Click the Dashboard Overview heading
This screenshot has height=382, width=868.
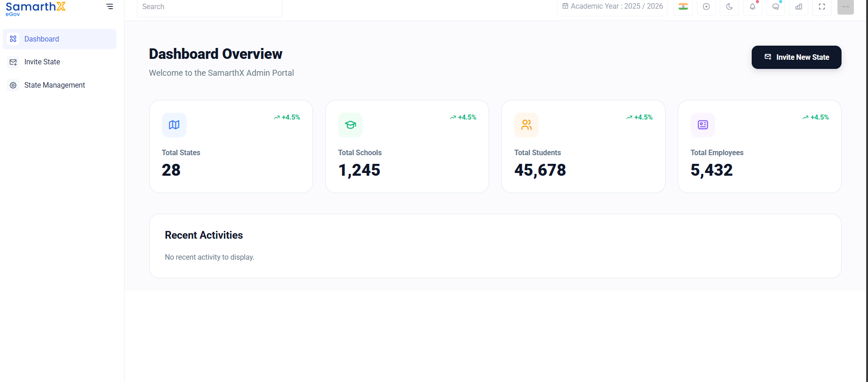[x=216, y=54]
